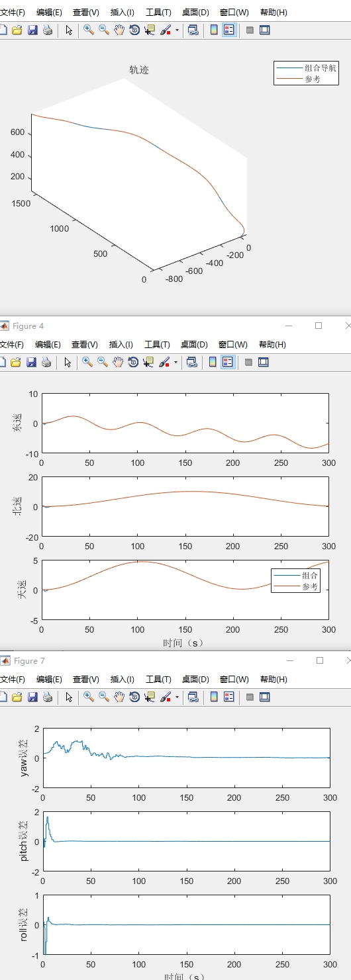Select Data Cursor tool in Figure 4 toolbar
This screenshot has width=351, height=980.
click(x=150, y=362)
